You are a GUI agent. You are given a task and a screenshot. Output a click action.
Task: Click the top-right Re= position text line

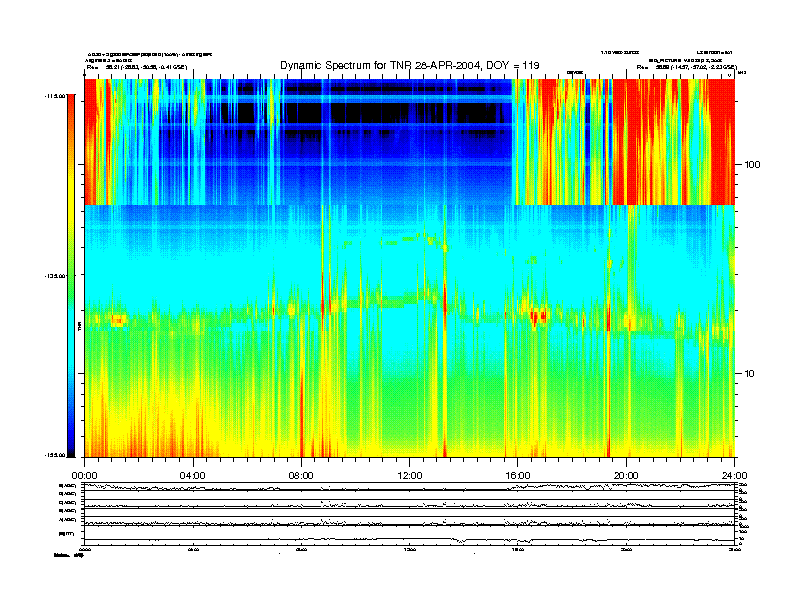click(686, 67)
